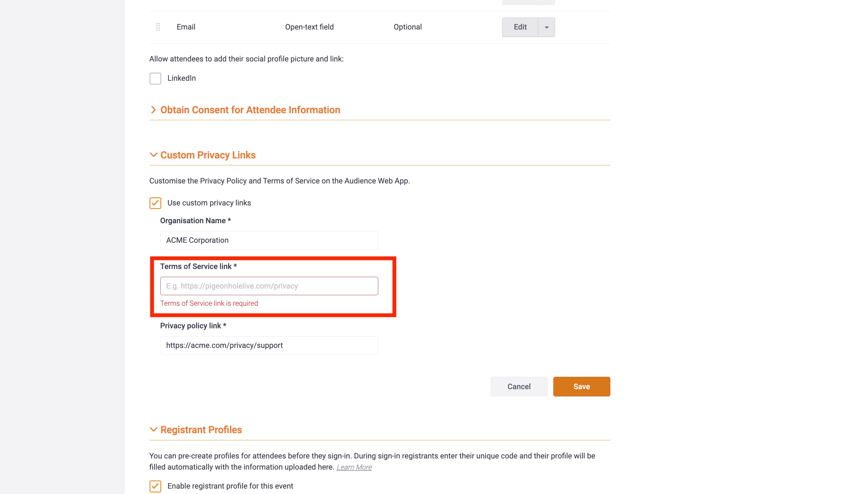Open the Learn More link
The width and height of the screenshot is (868, 494).
[x=354, y=467]
